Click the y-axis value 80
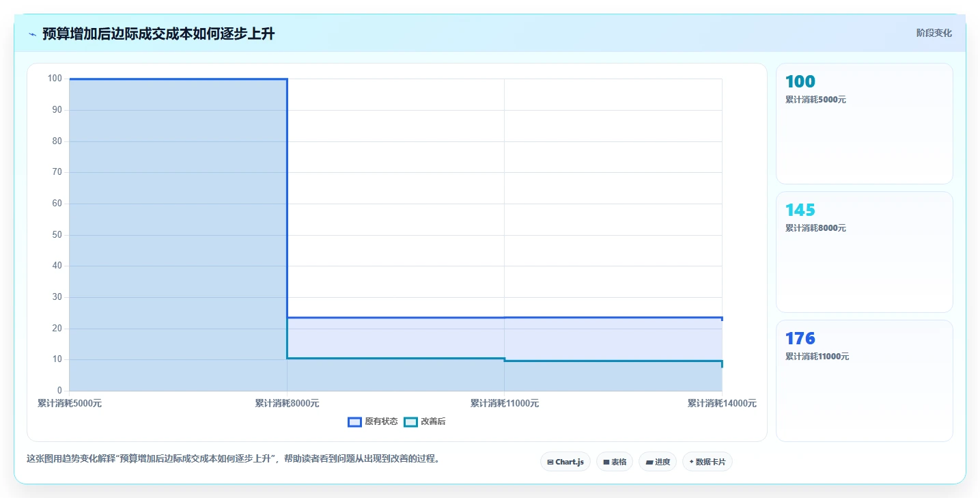Viewport: 980px width, 498px height. click(57, 141)
